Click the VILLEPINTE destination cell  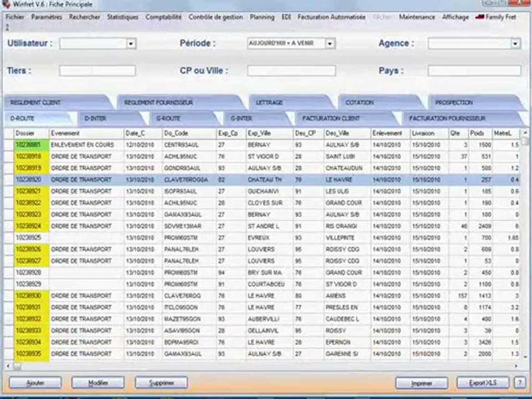[347, 238]
